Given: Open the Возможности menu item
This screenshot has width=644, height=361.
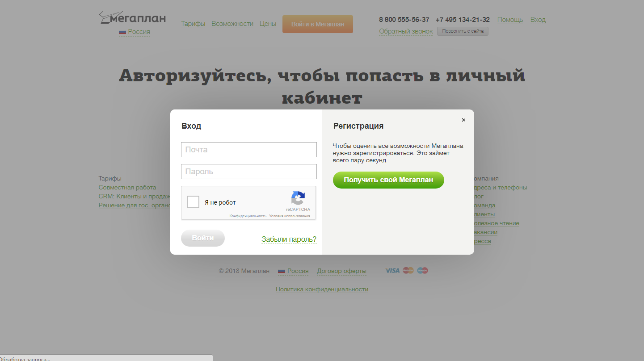Looking at the screenshot, I should [232, 24].
